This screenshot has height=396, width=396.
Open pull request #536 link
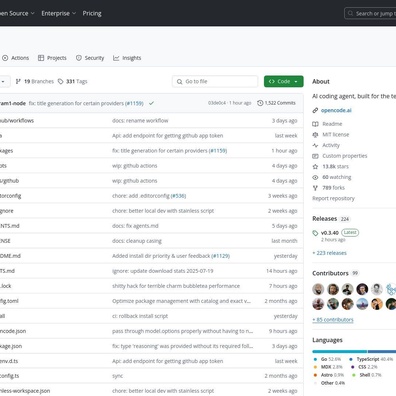tap(178, 196)
